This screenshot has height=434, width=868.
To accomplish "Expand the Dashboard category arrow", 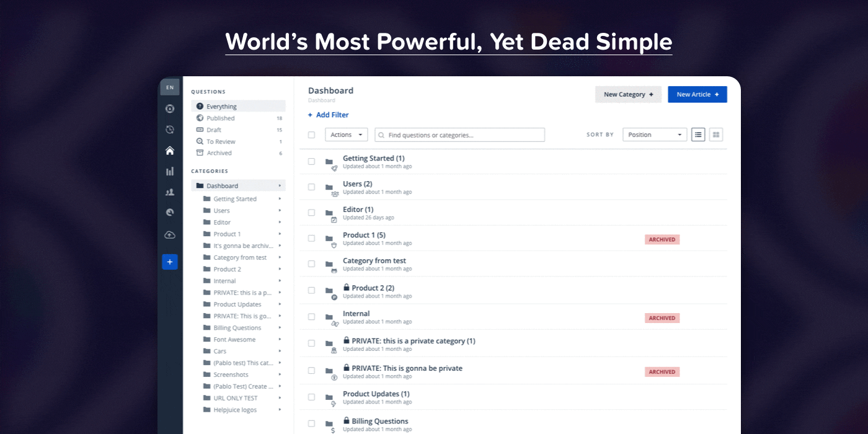I will pos(280,186).
